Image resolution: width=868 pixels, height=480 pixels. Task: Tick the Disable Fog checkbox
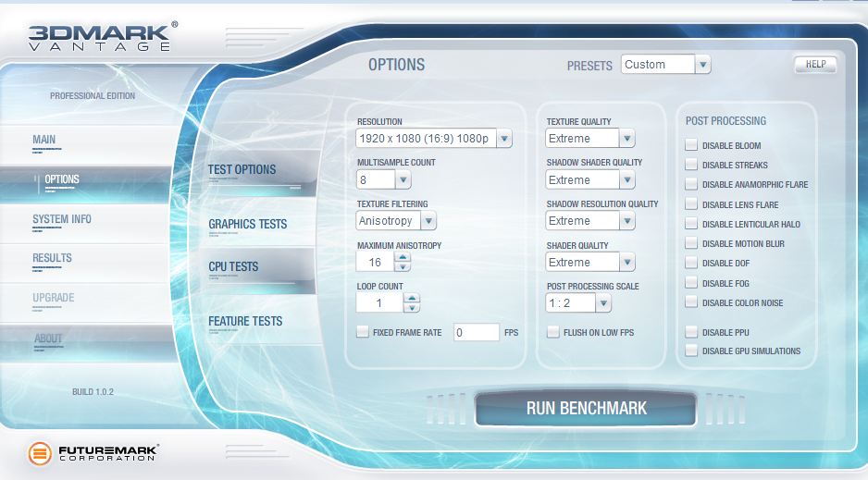(691, 283)
